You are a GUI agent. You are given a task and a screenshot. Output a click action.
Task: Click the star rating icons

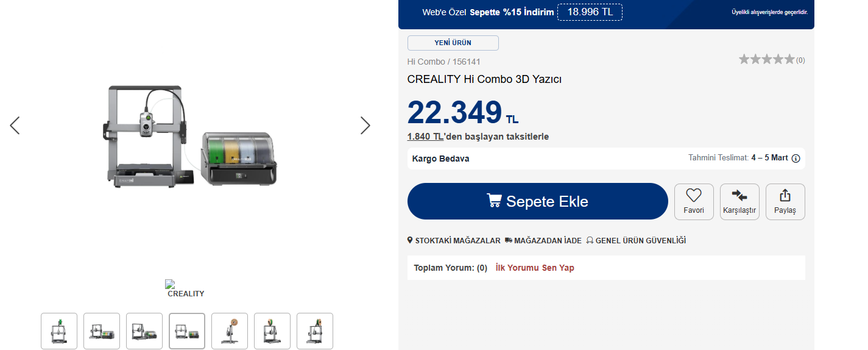tap(766, 60)
